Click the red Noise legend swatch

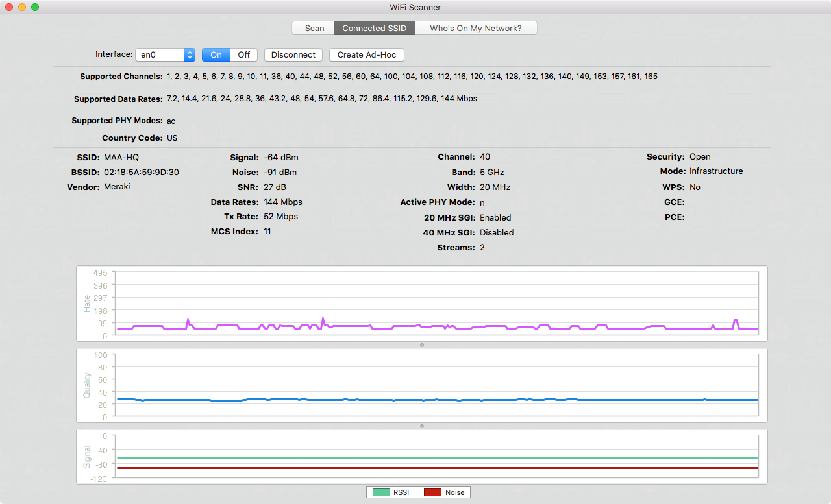pos(432,492)
